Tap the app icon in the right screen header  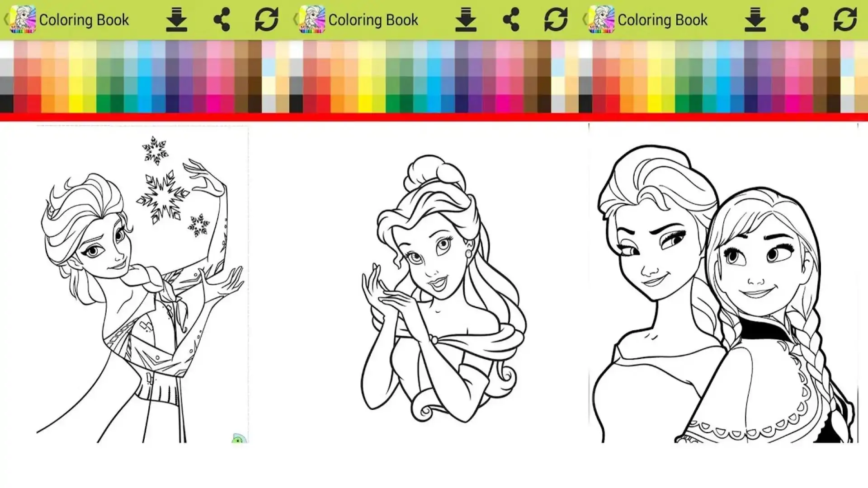coord(601,19)
